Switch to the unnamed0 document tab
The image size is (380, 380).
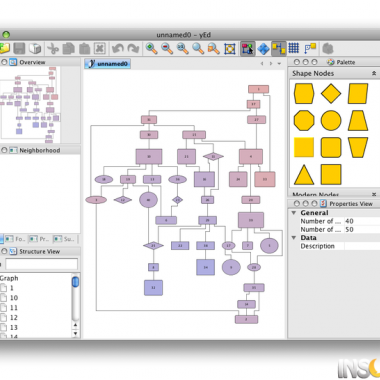107,63
